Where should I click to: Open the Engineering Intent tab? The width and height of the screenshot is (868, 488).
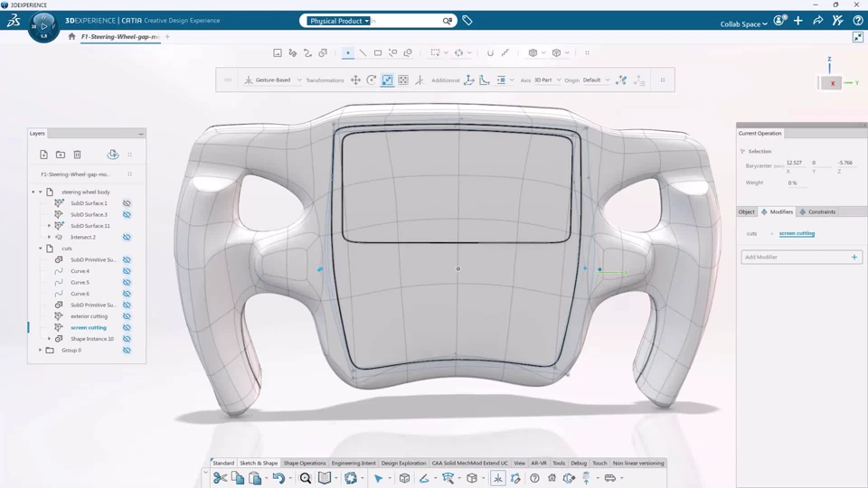[x=354, y=463]
